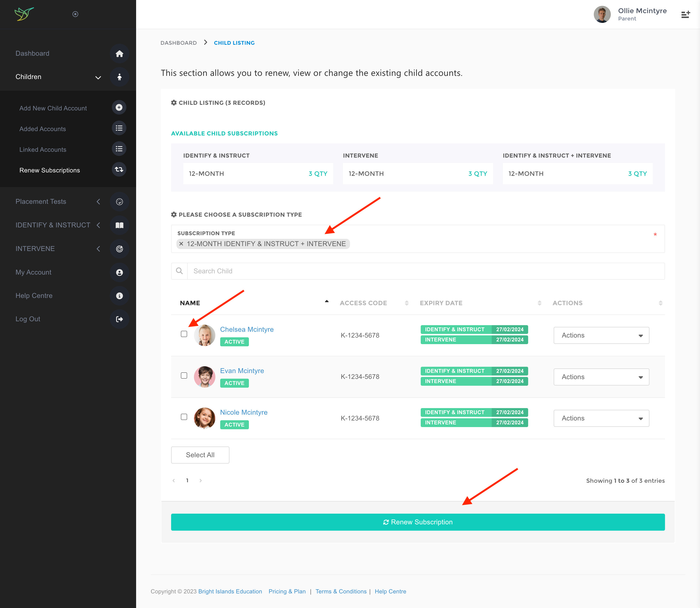This screenshot has width=700, height=608.
Task: Open the Actions dropdown for Chelsea Mcintyre
Action: click(601, 335)
